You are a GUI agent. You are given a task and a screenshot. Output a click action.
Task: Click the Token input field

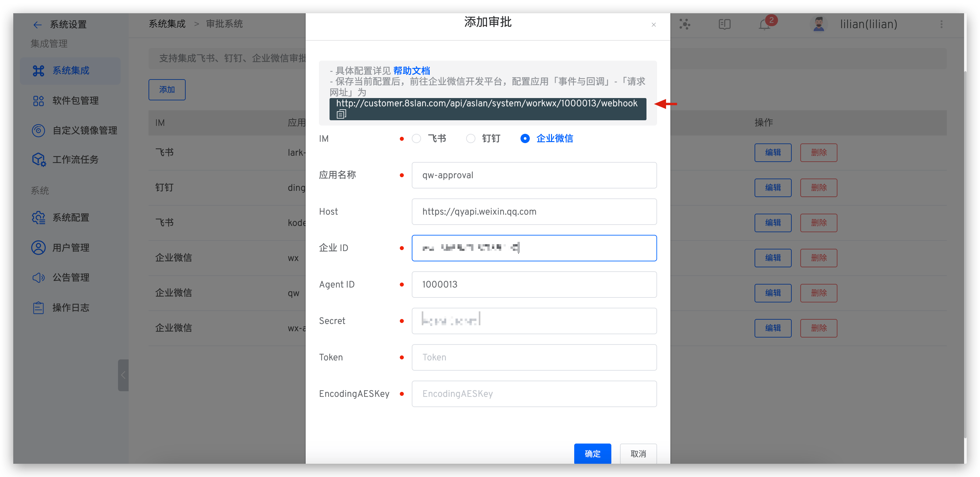(534, 357)
